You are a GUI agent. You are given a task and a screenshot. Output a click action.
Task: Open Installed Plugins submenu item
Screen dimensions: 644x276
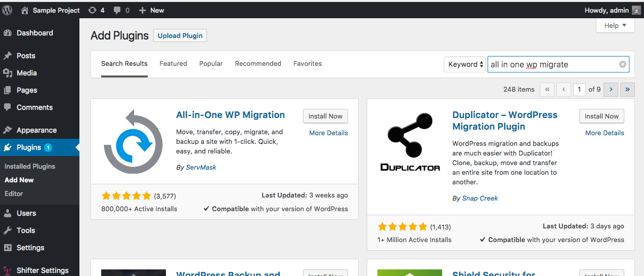pos(30,166)
